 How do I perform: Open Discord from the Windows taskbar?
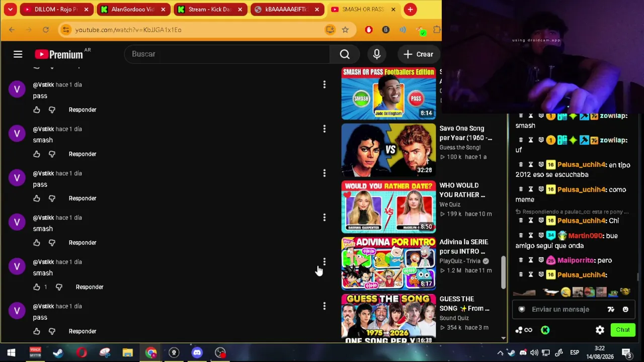197,352
